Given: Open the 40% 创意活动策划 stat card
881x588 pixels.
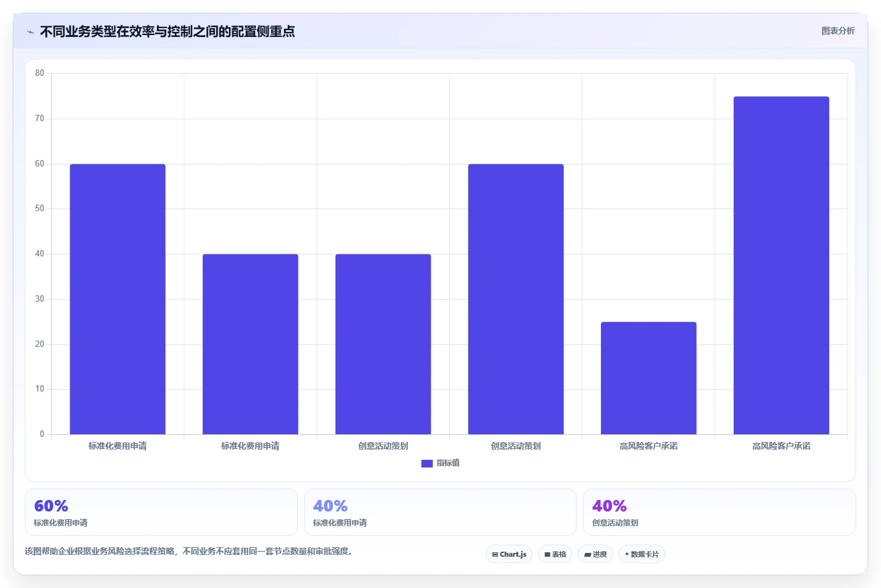Looking at the screenshot, I should [x=720, y=512].
